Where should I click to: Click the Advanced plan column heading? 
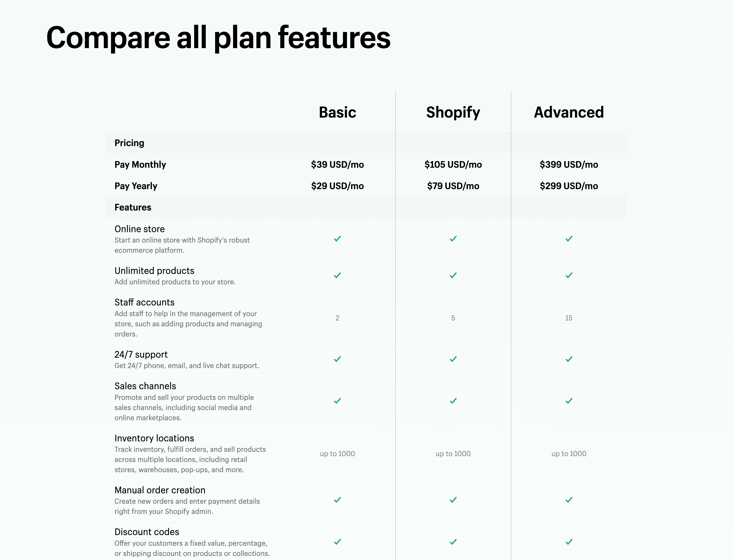(x=569, y=112)
